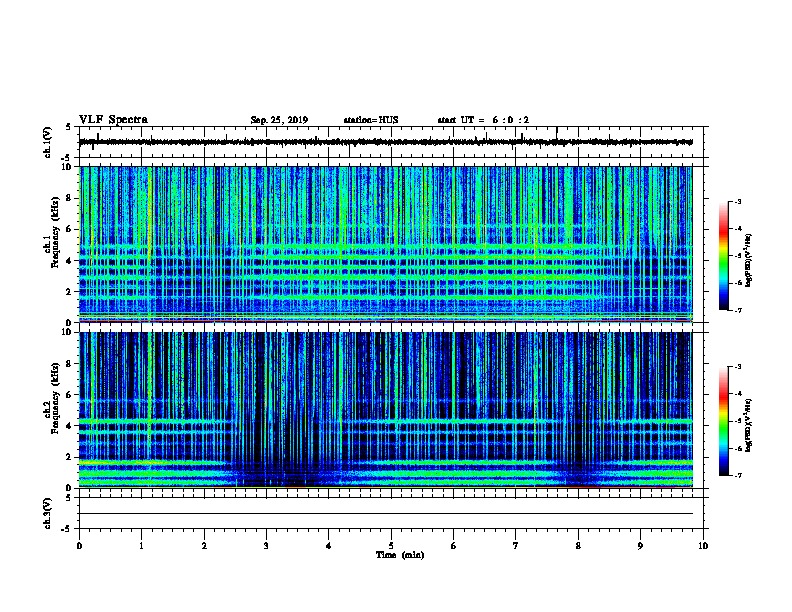Click the "start UT = 6 : 0 : 2" label
The height and width of the screenshot is (612, 792).
tap(483, 120)
